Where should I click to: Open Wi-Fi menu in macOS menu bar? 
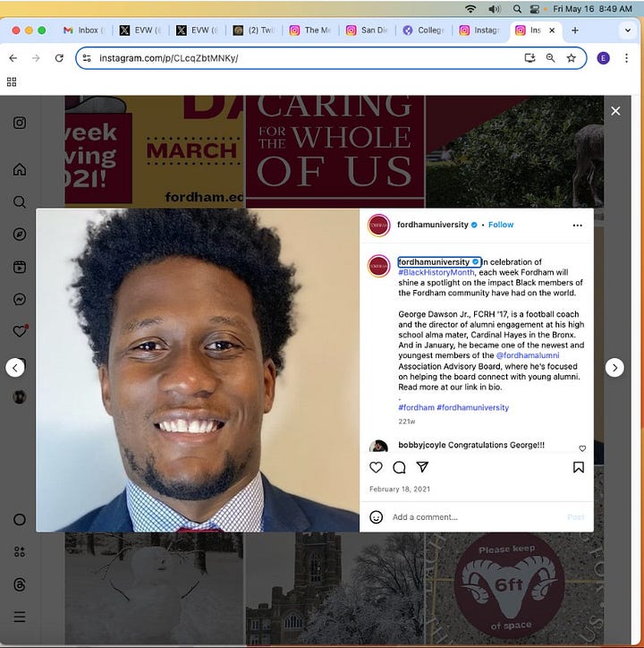click(470, 9)
